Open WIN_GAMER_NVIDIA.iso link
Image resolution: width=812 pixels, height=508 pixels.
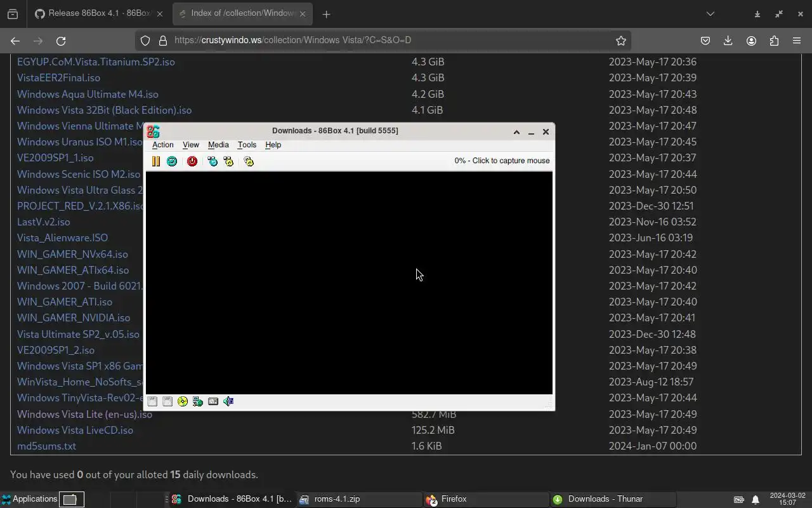[x=74, y=317]
